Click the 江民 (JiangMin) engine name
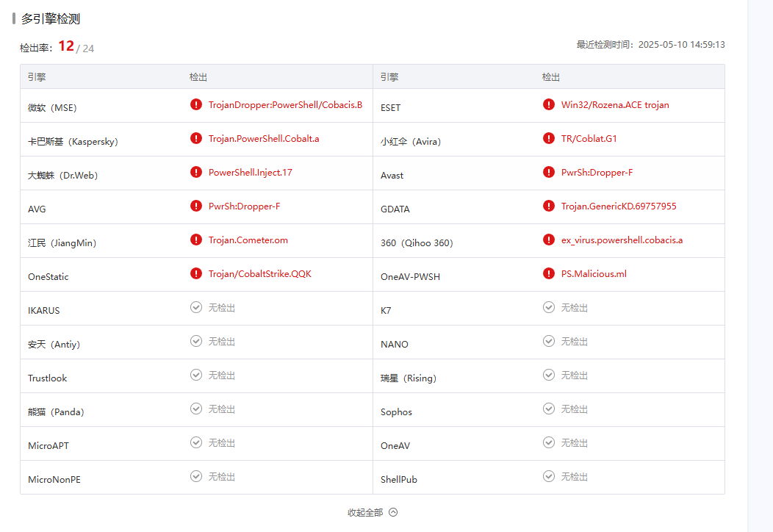The image size is (773, 532). 62,242
